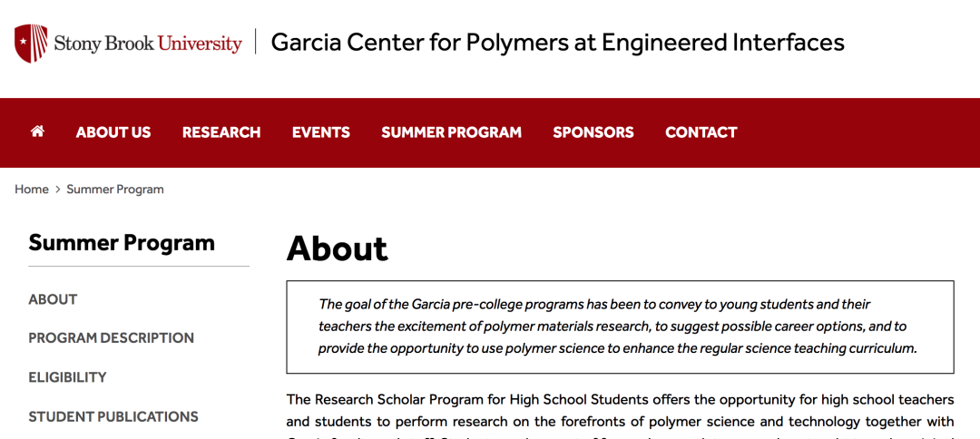This screenshot has height=439, width=980.
Task: Select Summer Program in navigation bar
Action: coord(451,132)
